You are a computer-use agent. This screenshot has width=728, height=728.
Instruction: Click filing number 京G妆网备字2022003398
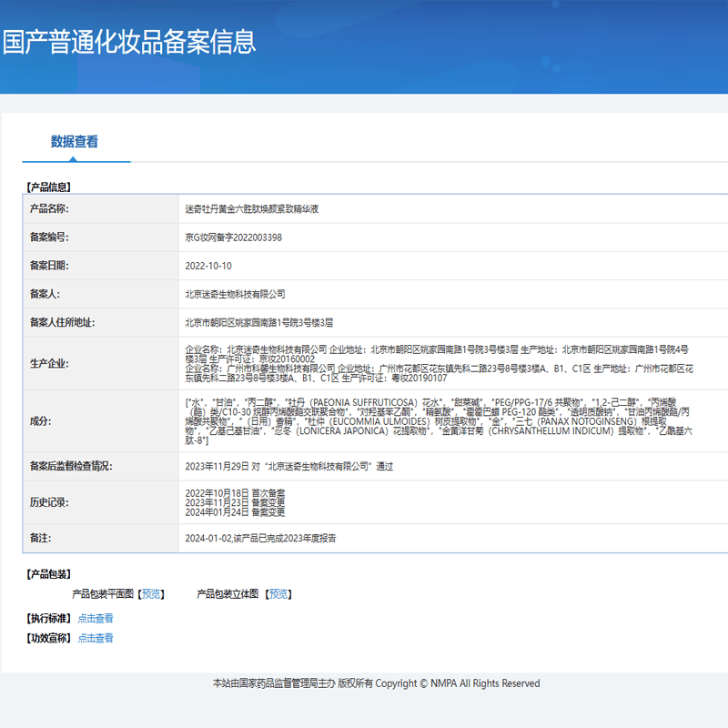(234, 238)
